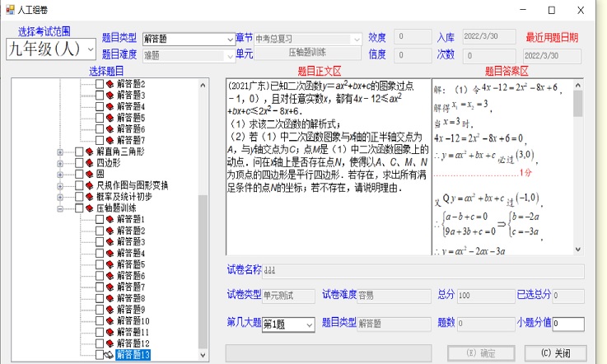Viewport: 607px width, 364px height.
Task: Click book icon of 解答题4 under 压轴题训练
Action: 110,253
